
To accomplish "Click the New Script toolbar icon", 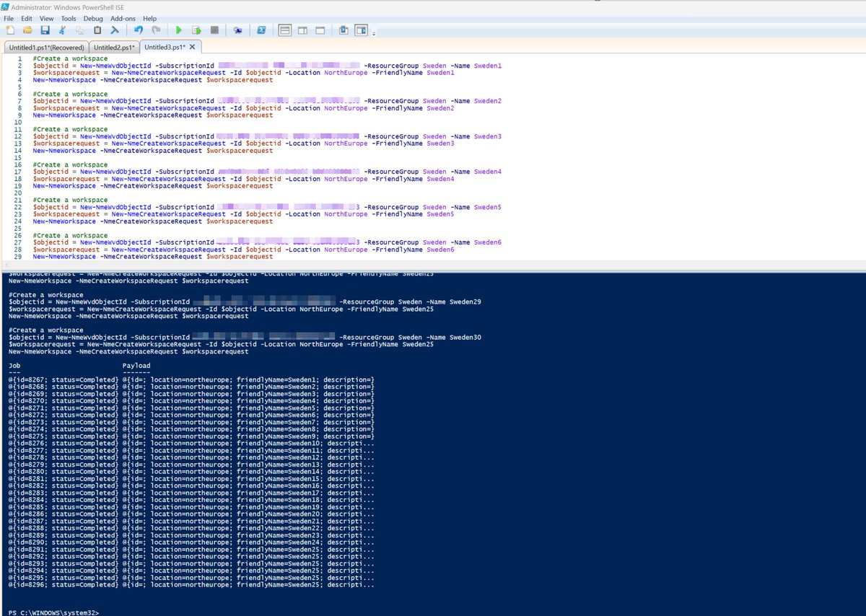I will 10,30.
